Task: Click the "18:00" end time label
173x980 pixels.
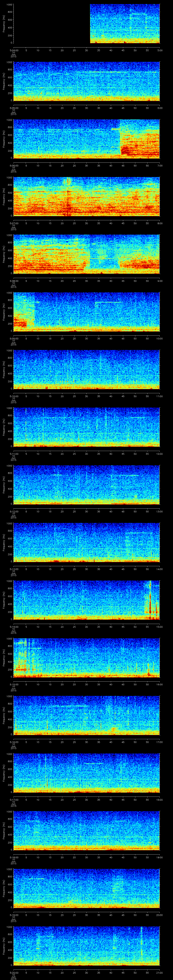Action: tap(160, 799)
